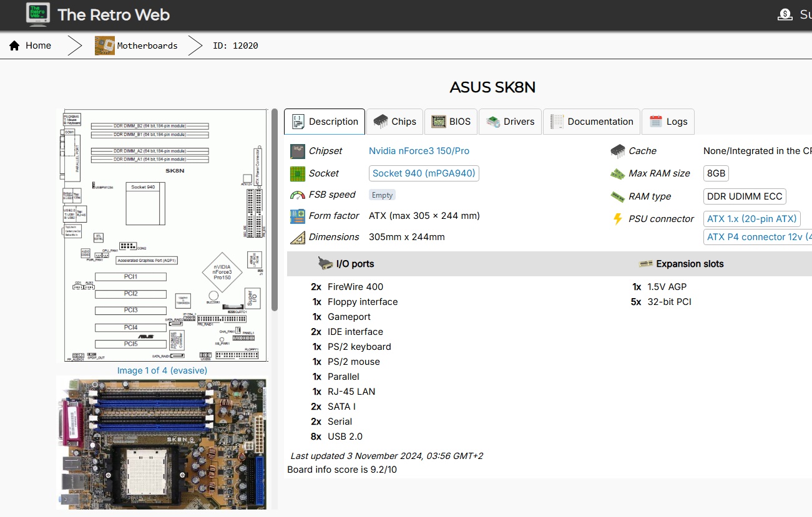Click the RAM type memory icon
Viewport: 812px width, 517px height.
tap(618, 196)
